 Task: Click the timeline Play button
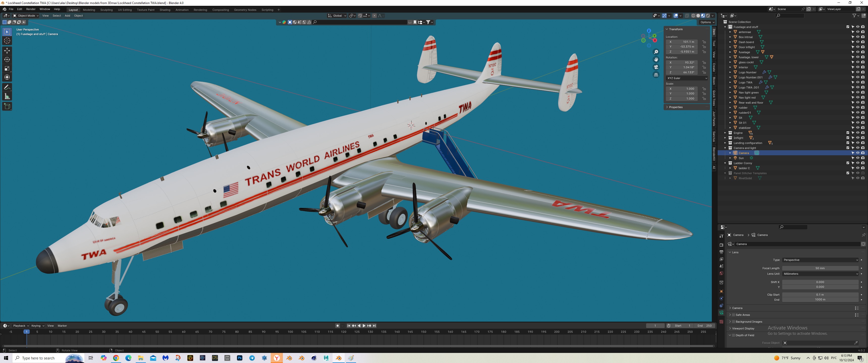[x=364, y=326]
